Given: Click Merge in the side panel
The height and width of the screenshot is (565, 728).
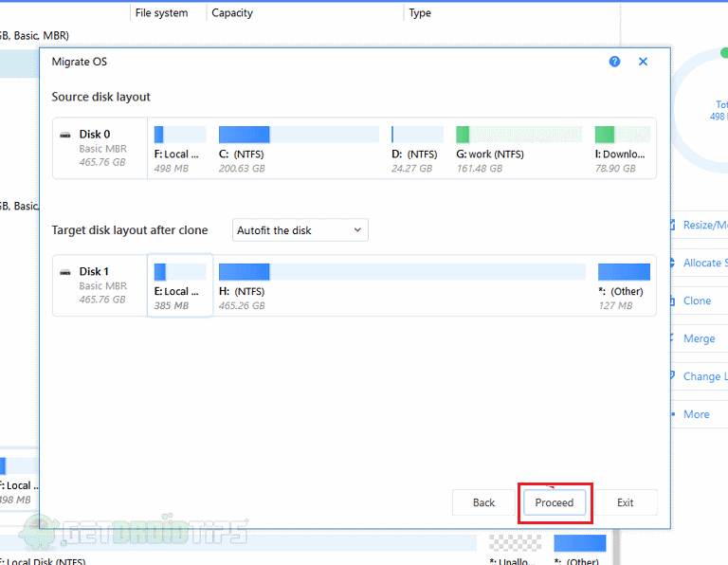Looking at the screenshot, I should (699, 339).
